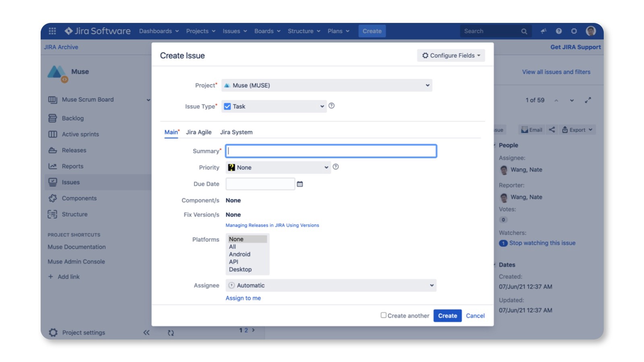
Task: Open the feedback megaphone icon
Action: 543,31
